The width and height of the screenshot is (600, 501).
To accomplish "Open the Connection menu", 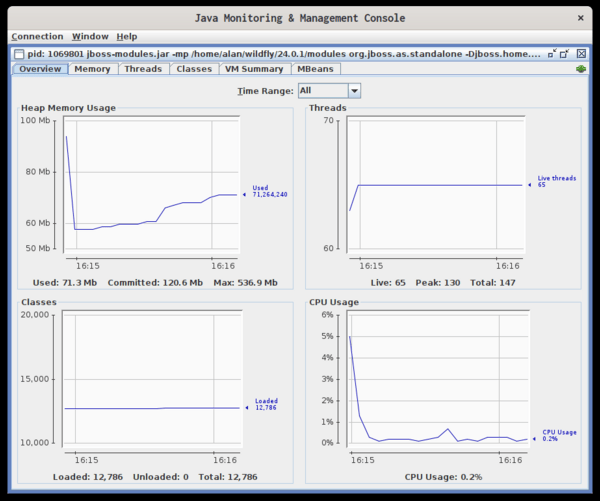I will (x=36, y=36).
